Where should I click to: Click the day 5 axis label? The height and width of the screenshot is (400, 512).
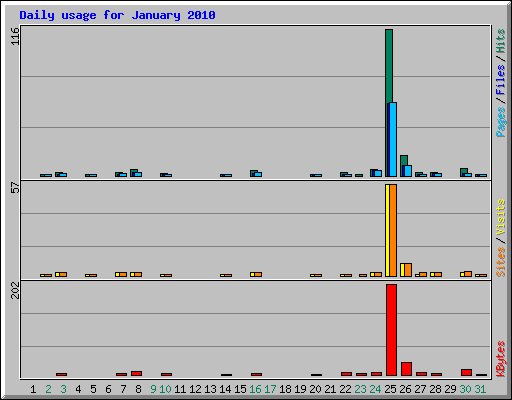coord(93,389)
